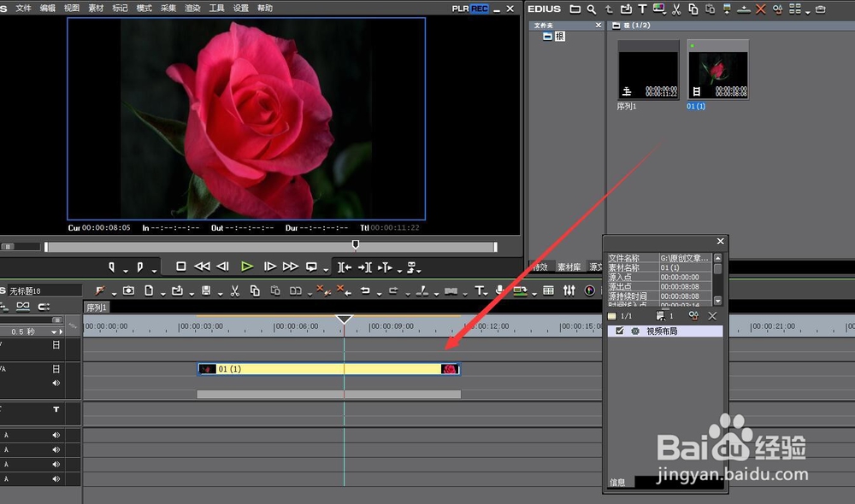Viewport: 855px width, 504px height.
Task: Open the Set Out point dropdown arrow
Action: point(154,270)
